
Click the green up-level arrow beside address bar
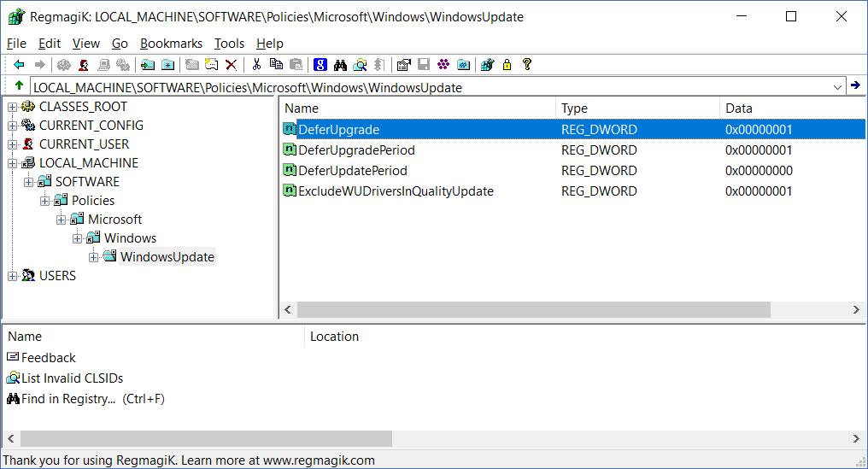19,86
